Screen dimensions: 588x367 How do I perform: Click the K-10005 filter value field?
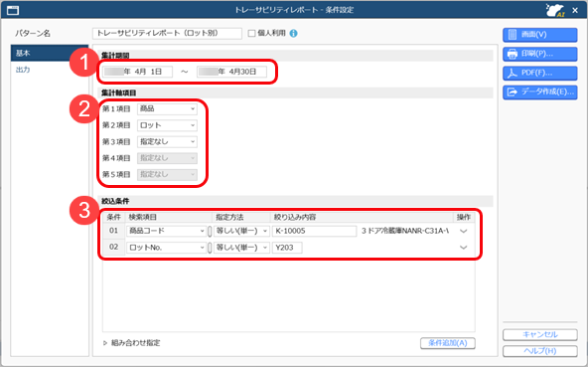(x=314, y=231)
